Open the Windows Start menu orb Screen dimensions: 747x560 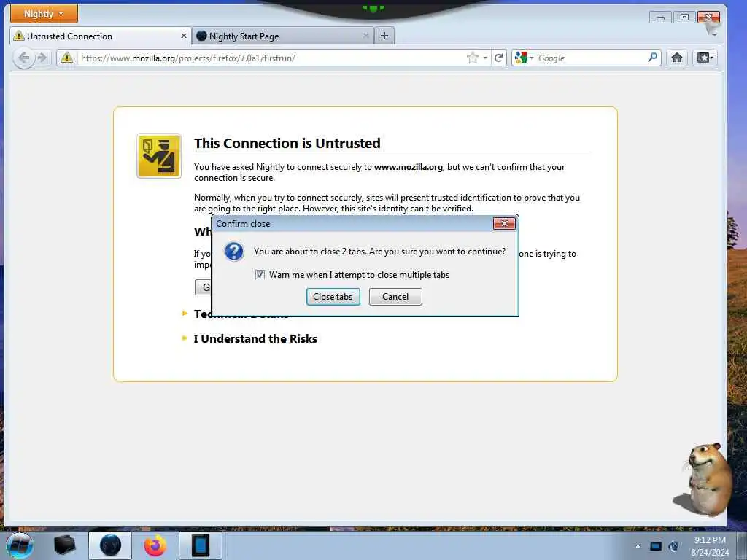point(20,545)
